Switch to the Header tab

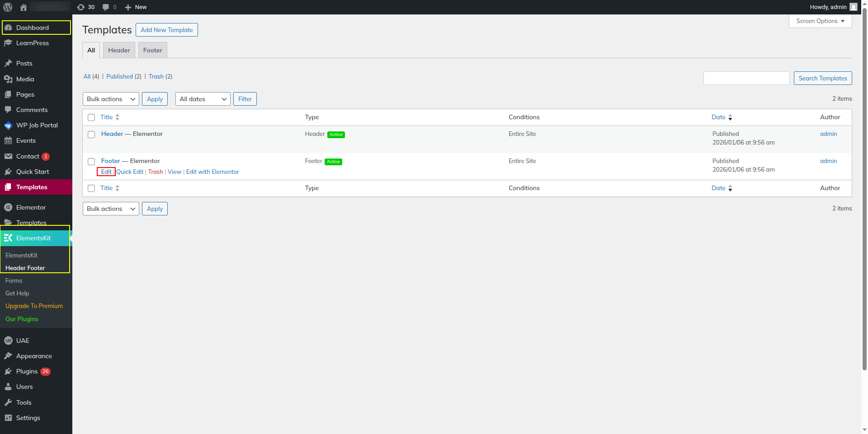(119, 50)
